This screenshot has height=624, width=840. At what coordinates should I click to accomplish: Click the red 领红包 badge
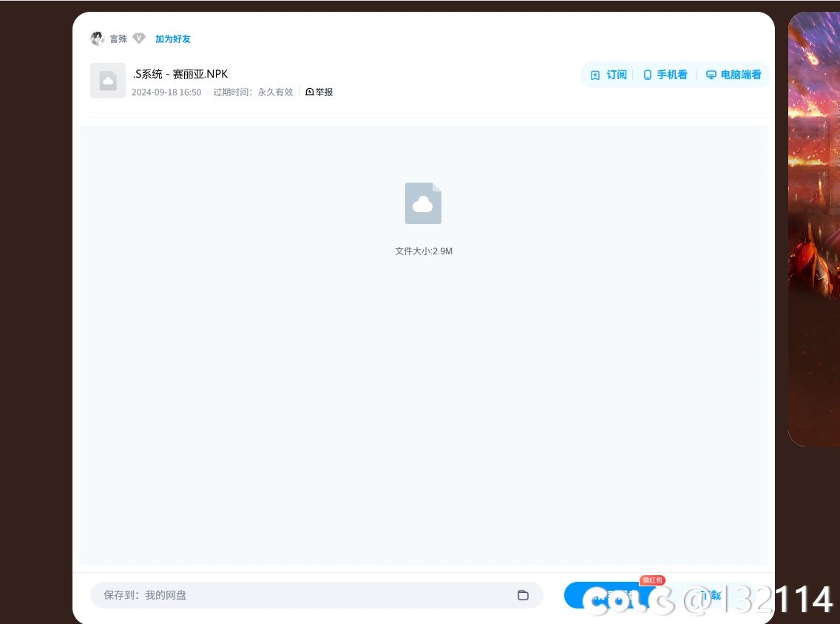click(x=652, y=580)
